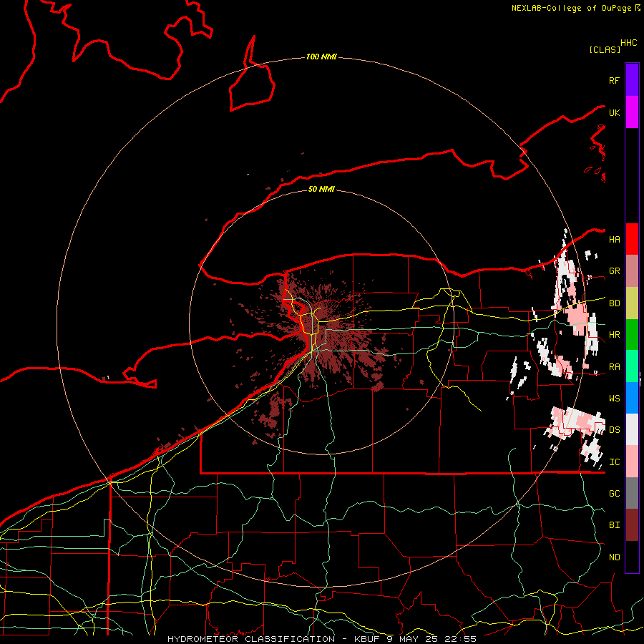Click the "HYDROMETEOR CLASSIFICATION" title text at bottom
This screenshot has height=644, width=644.
click(251, 639)
